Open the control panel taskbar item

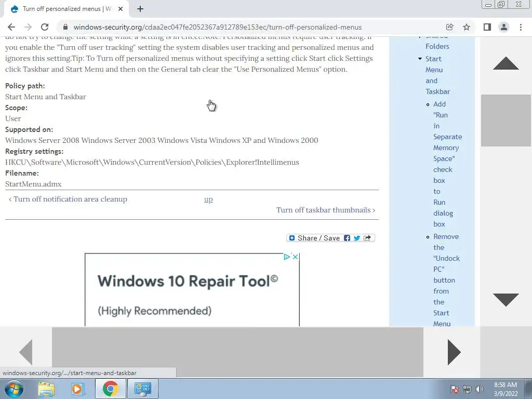(142, 389)
